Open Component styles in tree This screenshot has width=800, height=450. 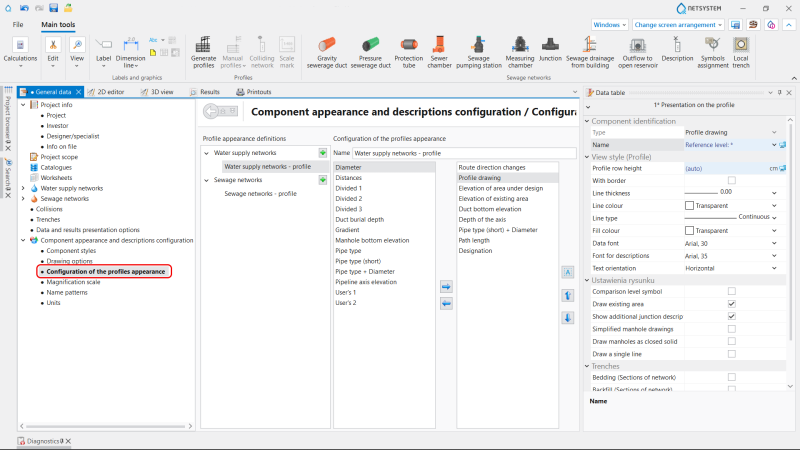point(71,251)
